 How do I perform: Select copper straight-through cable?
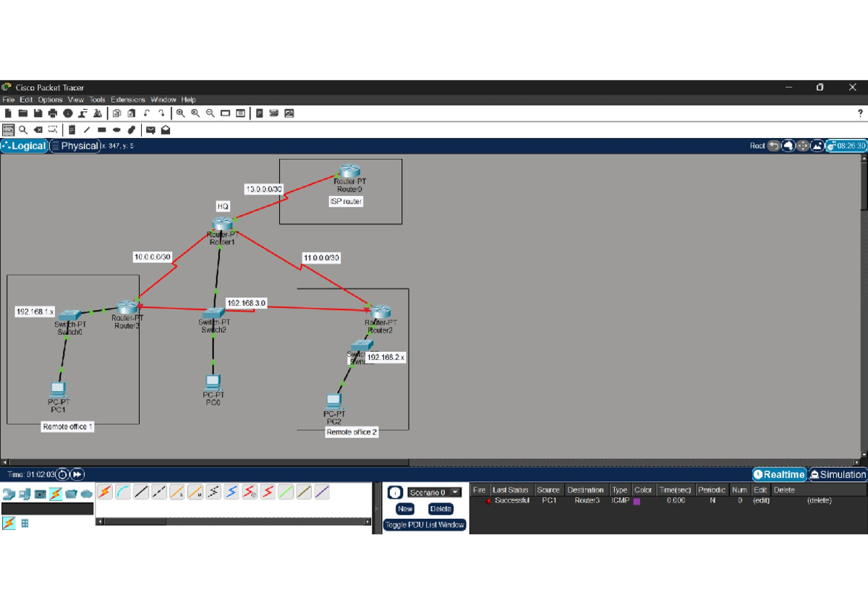[141, 492]
